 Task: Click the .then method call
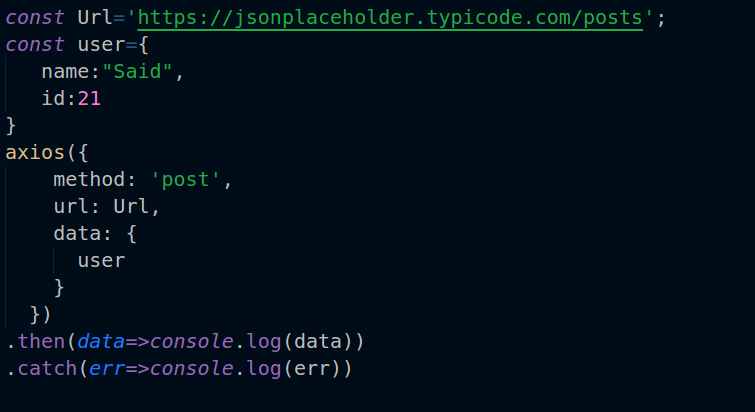pyautogui.click(x=35, y=342)
